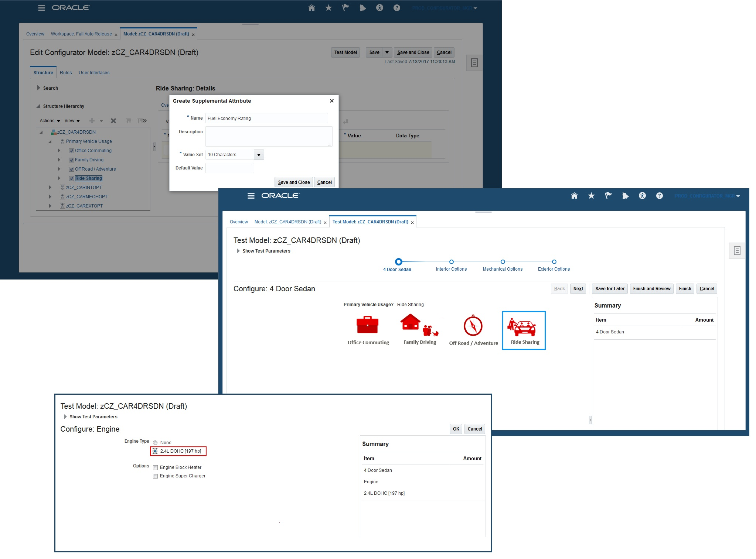Open Help question mark icon in top header
The image size is (756, 559).
click(396, 8)
